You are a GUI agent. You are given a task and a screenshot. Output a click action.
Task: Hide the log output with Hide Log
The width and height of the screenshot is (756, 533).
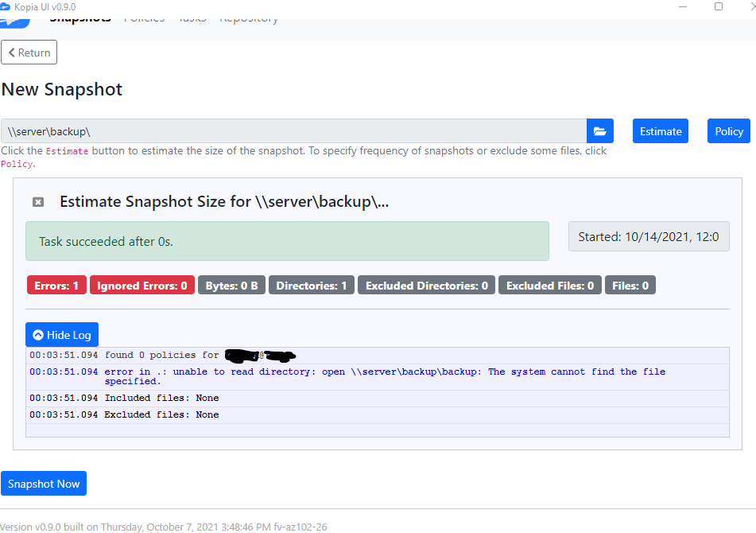pyautogui.click(x=61, y=334)
